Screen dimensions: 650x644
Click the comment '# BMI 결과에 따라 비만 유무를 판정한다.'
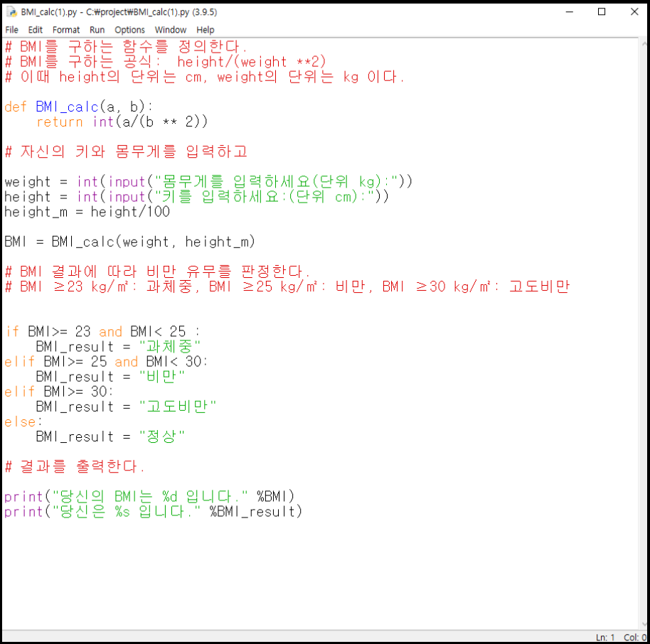158,272
